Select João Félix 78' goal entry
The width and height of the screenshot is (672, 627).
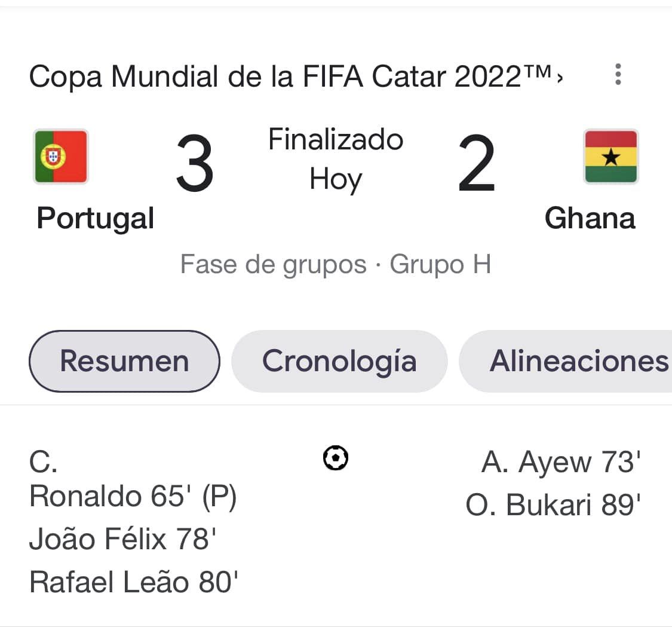tap(122, 539)
